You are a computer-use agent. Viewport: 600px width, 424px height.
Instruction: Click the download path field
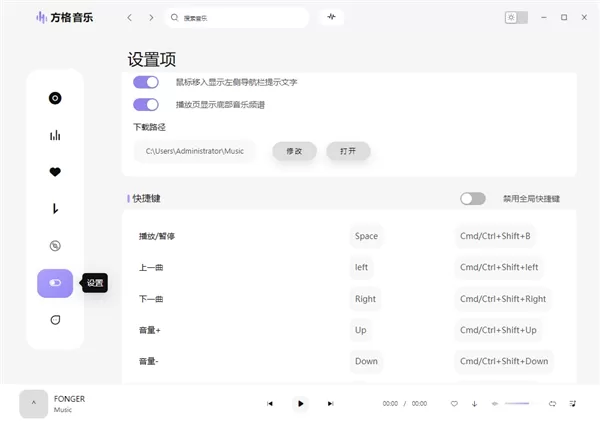(x=195, y=151)
